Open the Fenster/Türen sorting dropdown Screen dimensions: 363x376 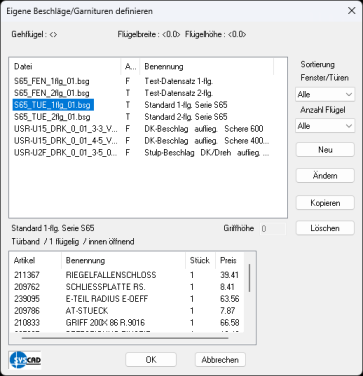[325, 95]
